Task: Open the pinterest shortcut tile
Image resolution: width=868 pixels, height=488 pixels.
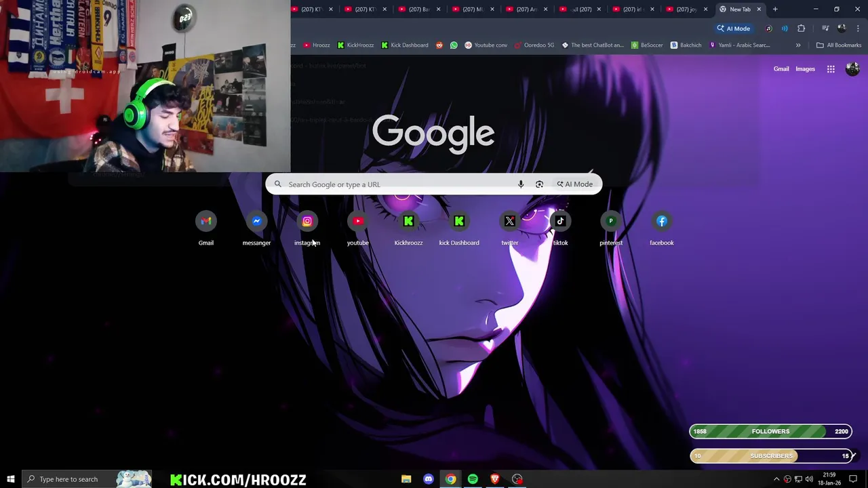Action: point(611,229)
